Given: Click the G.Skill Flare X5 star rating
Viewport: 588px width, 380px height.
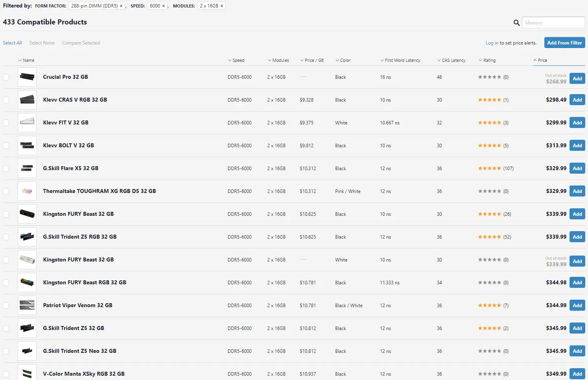Looking at the screenshot, I should click(x=489, y=169).
